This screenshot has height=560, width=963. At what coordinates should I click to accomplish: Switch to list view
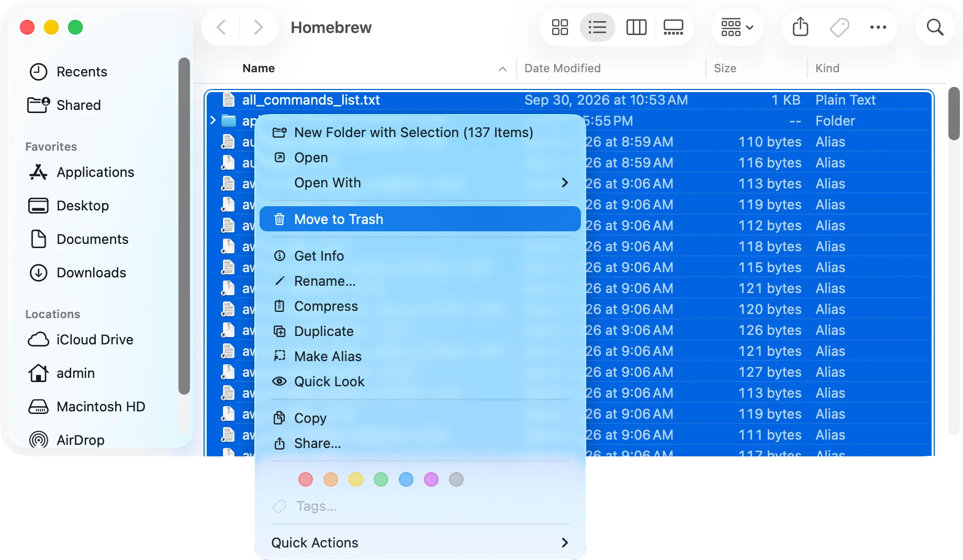(597, 27)
